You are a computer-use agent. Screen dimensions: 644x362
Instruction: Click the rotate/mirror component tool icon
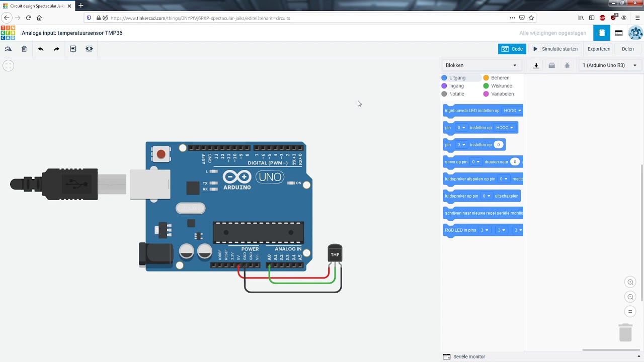pos(8,49)
